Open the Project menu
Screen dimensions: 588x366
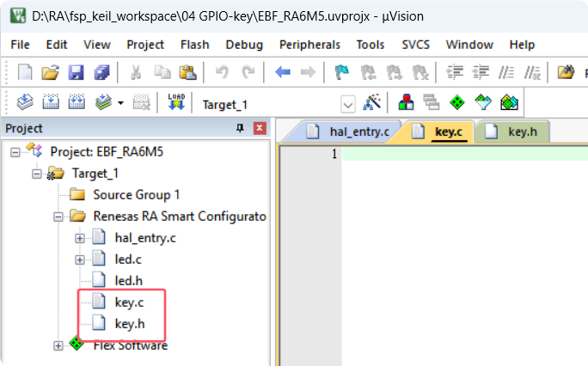pos(145,45)
